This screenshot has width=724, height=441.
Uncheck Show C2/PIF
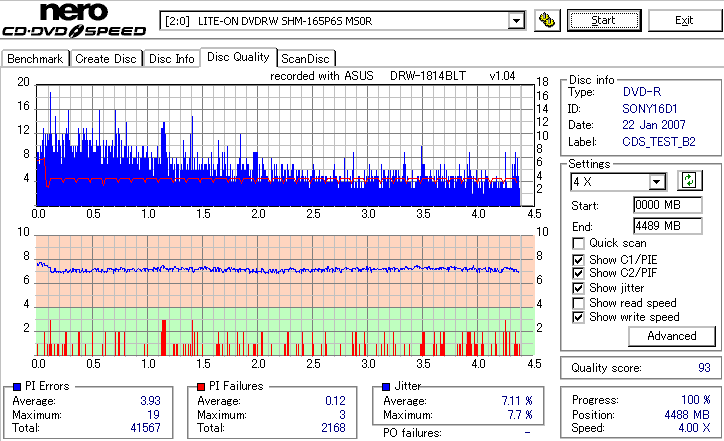click(x=578, y=273)
